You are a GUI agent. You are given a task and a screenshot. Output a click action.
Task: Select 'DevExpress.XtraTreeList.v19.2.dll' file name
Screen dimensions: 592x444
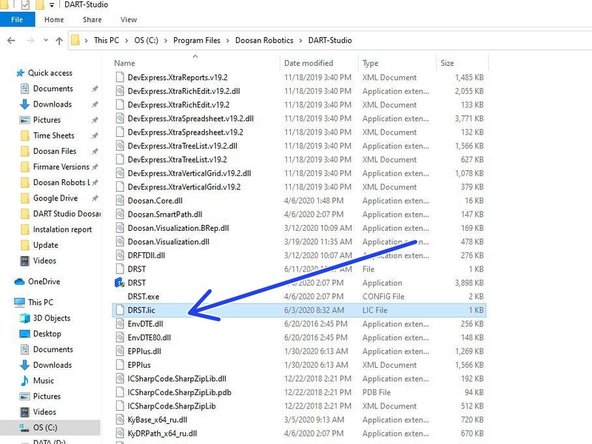182,146
